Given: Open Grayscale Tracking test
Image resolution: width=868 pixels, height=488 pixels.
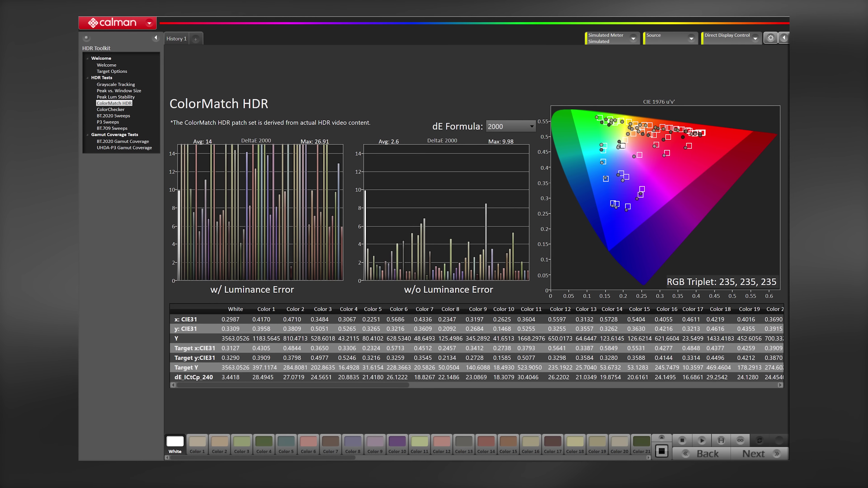Looking at the screenshot, I should point(116,84).
